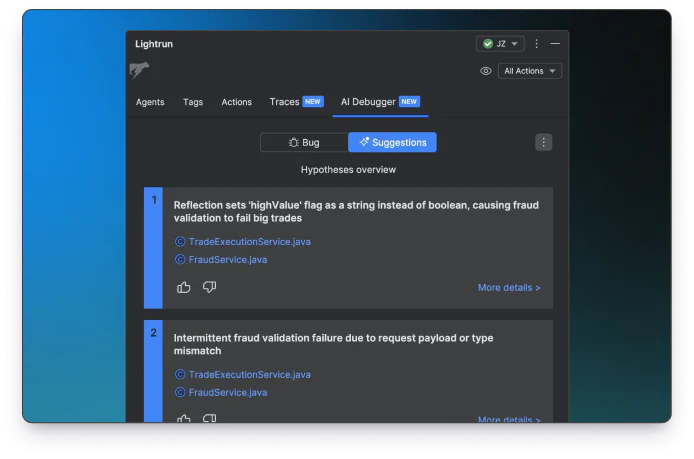Click the Hypotheses overview heading
This screenshot has width=694, height=459.
(x=348, y=170)
